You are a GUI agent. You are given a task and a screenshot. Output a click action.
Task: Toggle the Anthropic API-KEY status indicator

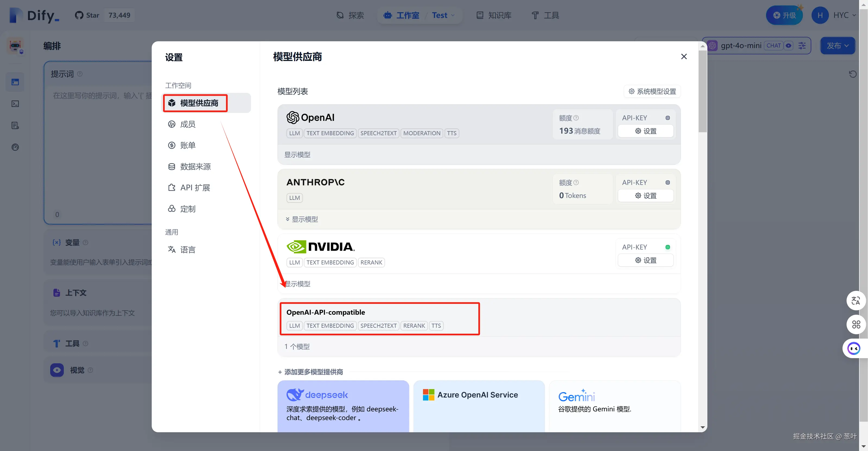click(667, 183)
